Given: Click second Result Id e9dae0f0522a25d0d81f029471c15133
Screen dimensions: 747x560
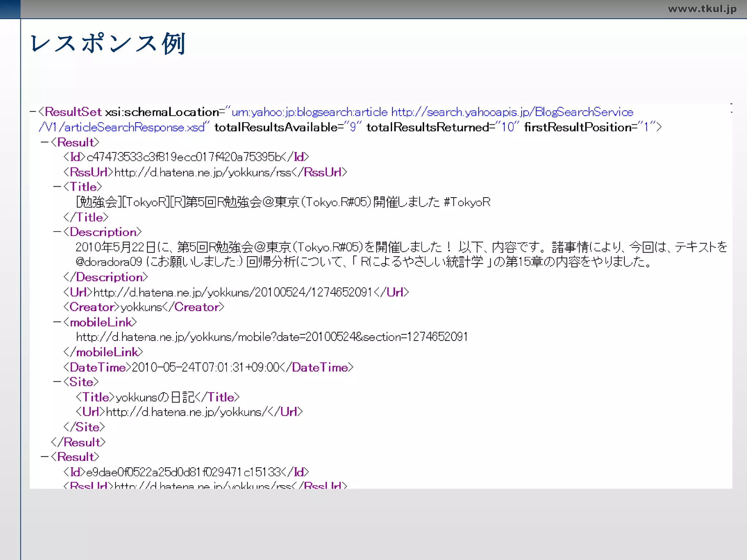Looking at the screenshot, I should coord(183,472).
